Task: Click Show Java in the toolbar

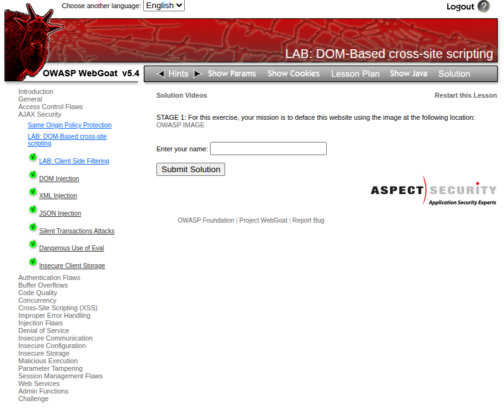Action: 409,74
